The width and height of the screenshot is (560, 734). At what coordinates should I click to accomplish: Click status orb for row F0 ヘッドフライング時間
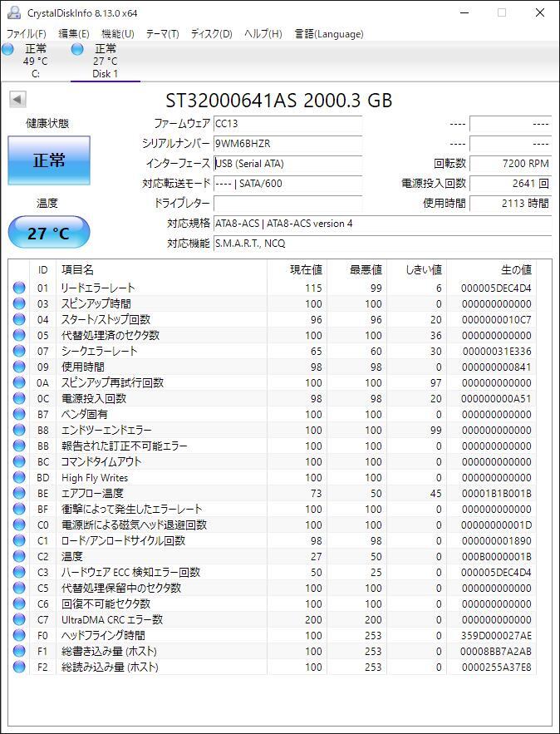click(x=19, y=635)
